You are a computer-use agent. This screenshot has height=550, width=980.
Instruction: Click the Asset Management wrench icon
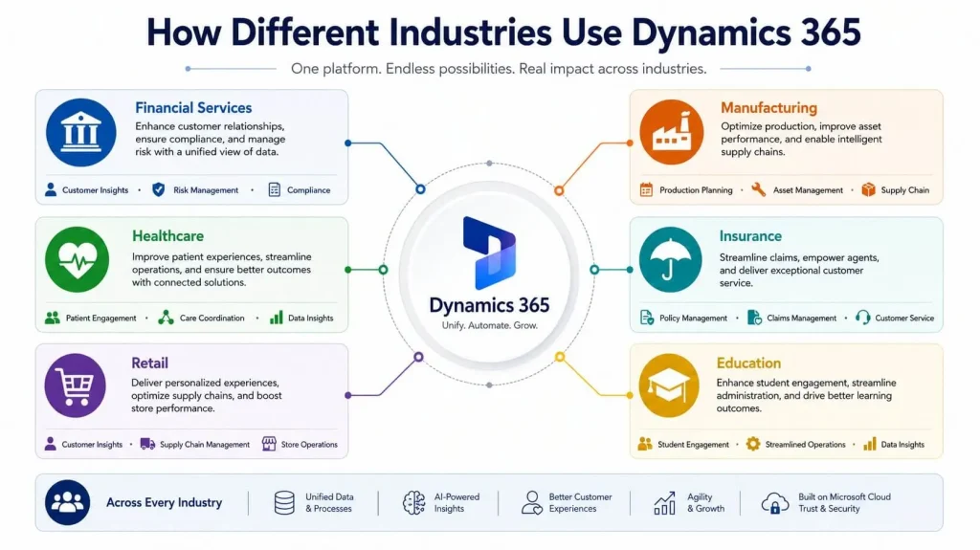pos(759,189)
